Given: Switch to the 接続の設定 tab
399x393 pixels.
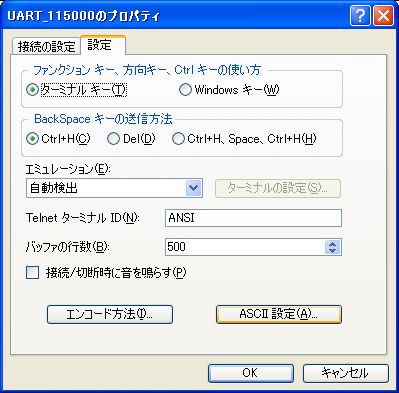Looking at the screenshot, I should (46, 46).
